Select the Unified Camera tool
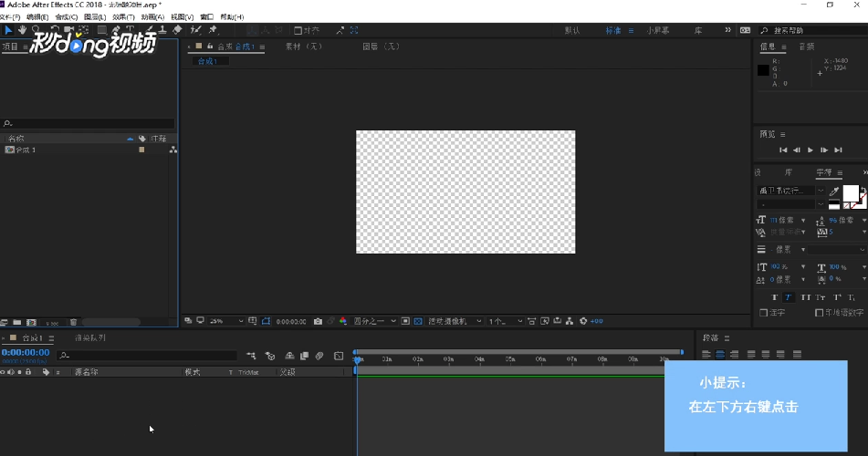This screenshot has height=456, width=868. (68, 30)
